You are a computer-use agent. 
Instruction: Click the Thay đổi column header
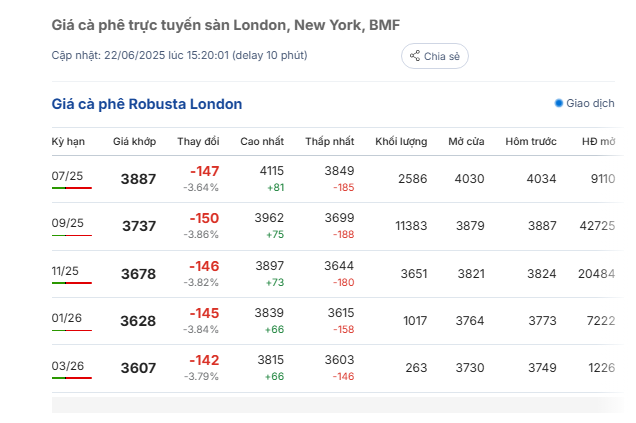tap(198, 142)
